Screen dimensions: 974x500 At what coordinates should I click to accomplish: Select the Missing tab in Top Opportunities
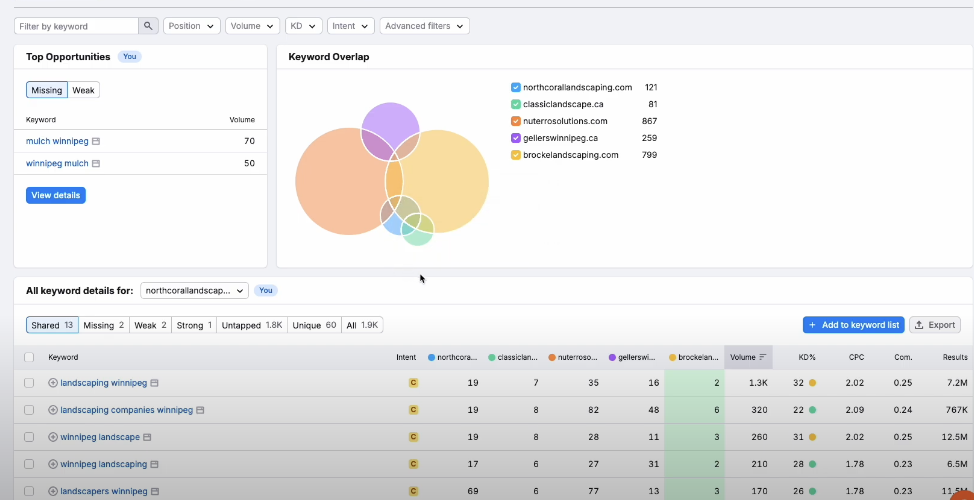47,90
